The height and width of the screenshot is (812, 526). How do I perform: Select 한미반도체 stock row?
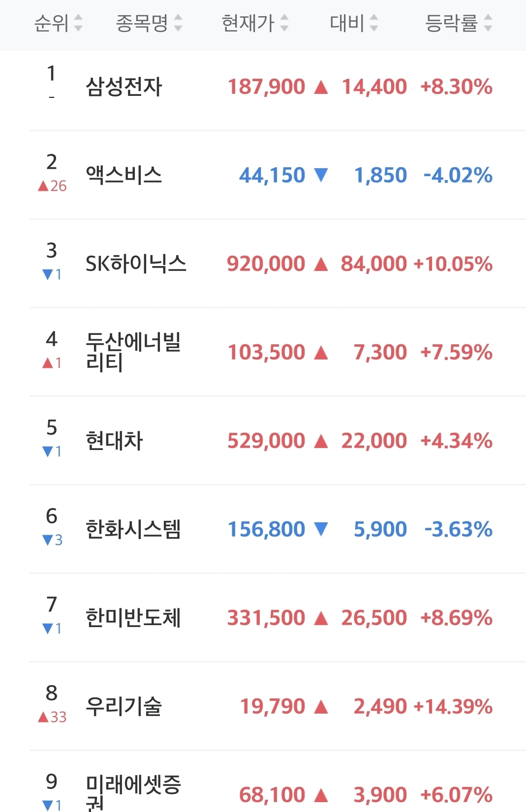pos(278,618)
